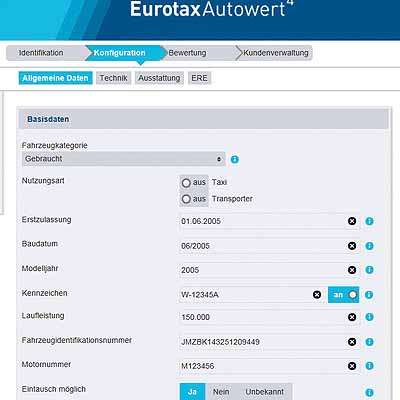Select Nein for Eintausch möglich
Screen dimensions: 400x400
(x=221, y=392)
